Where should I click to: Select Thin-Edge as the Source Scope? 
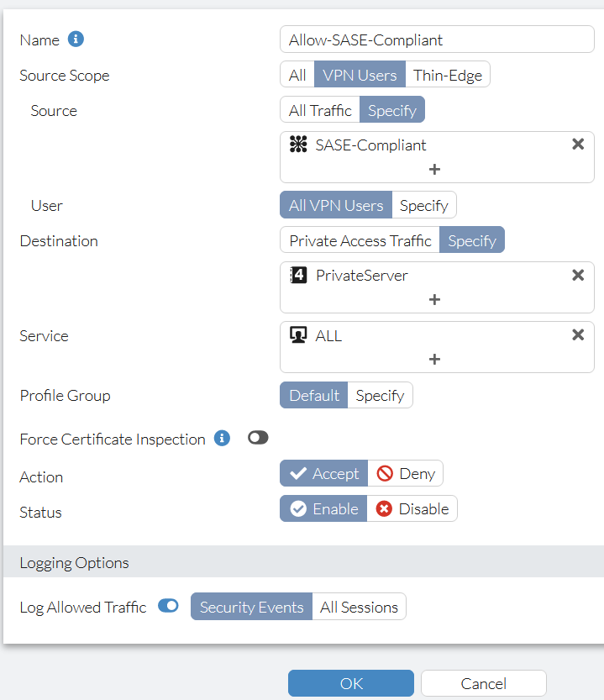tap(448, 74)
